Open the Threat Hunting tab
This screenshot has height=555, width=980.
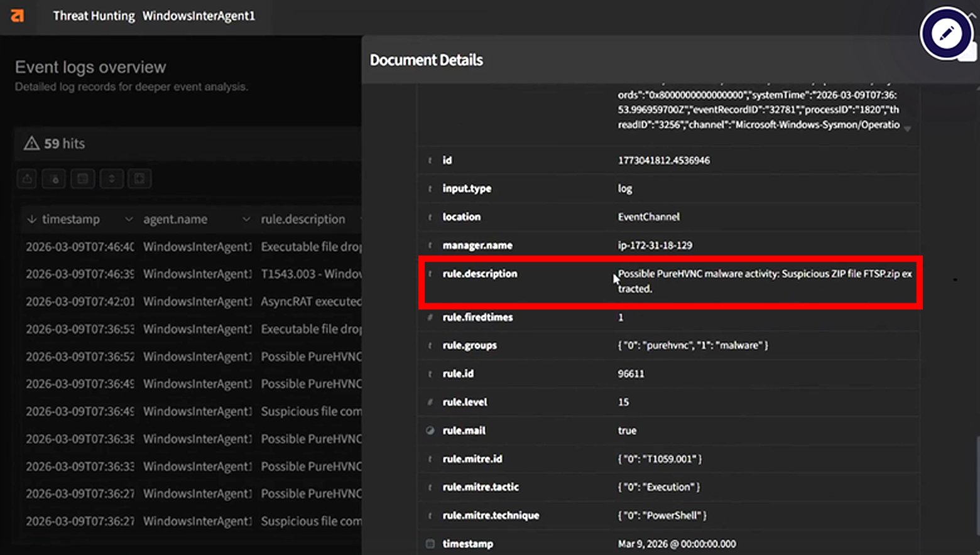[x=94, y=16]
